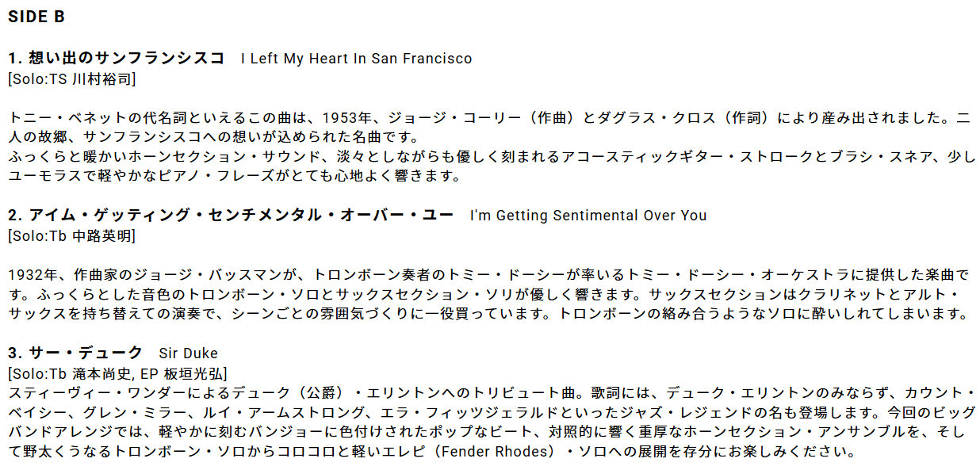
Task: Click the line beginning ベイシー、グレン・ミラー
Action: [x=490, y=414]
